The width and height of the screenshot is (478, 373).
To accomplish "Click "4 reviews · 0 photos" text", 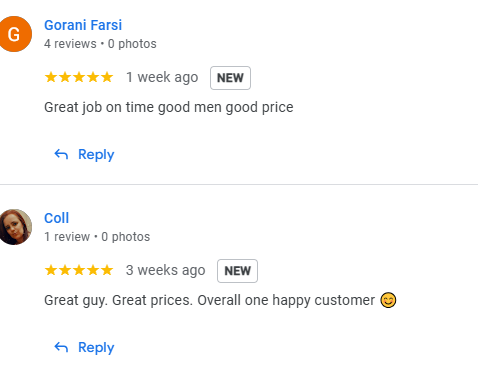I will coord(100,44).
